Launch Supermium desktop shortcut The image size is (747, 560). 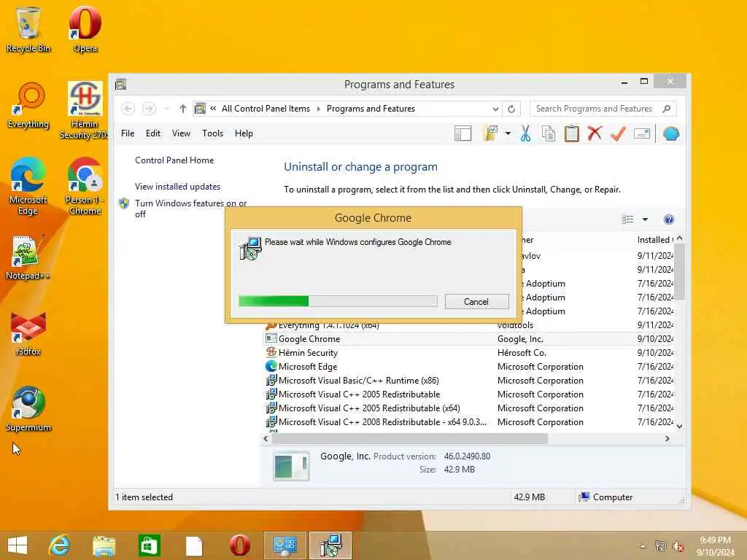[x=28, y=408]
